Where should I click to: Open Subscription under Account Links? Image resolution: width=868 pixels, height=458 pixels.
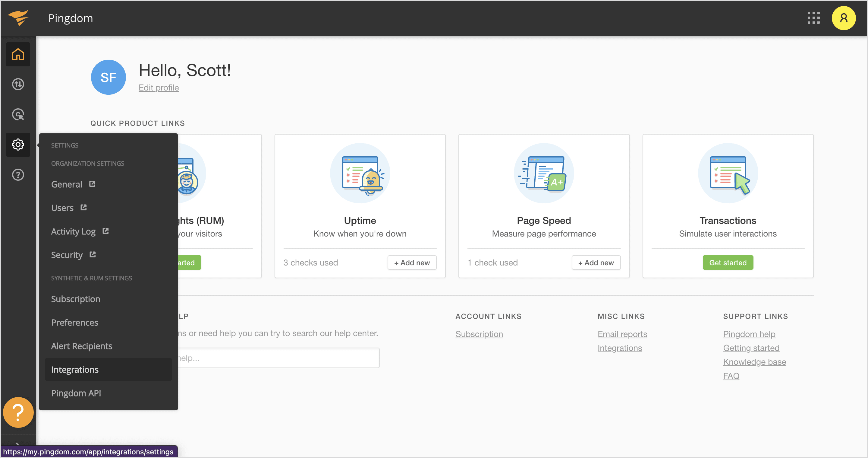pyautogui.click(x=479, y=334)
